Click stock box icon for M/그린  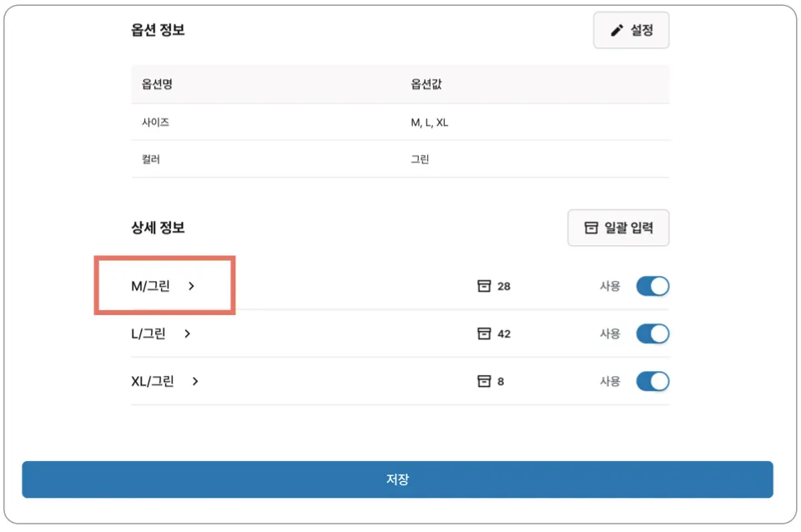click(483, 286)
